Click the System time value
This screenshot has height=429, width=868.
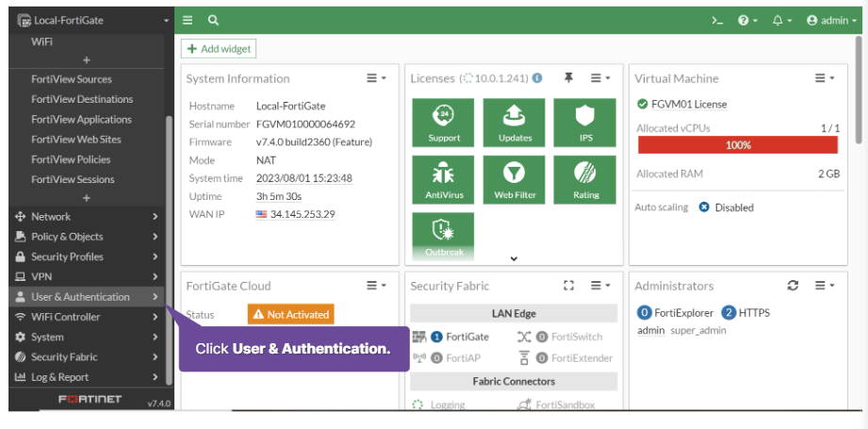303,178
